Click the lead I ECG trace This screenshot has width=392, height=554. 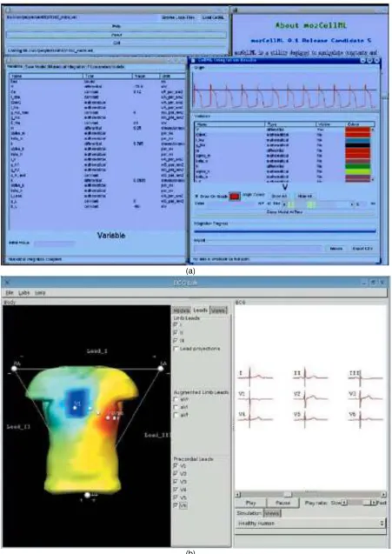coord(255,377)
